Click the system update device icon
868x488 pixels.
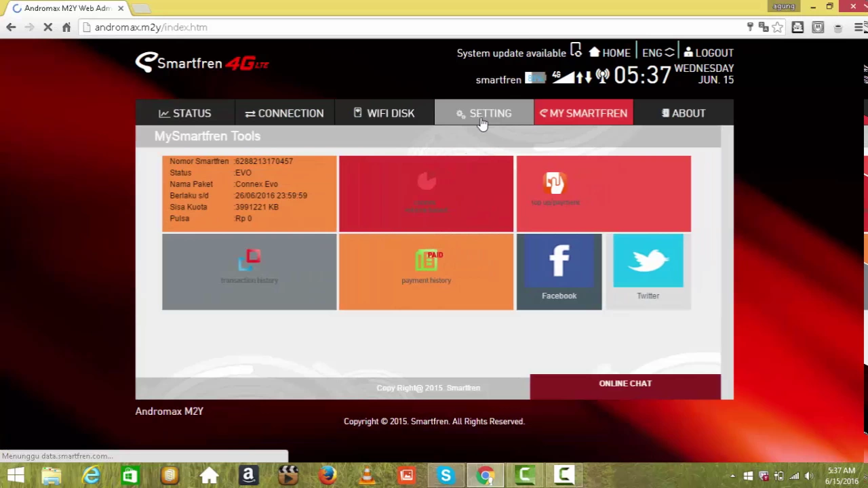(x=576, y=51)
